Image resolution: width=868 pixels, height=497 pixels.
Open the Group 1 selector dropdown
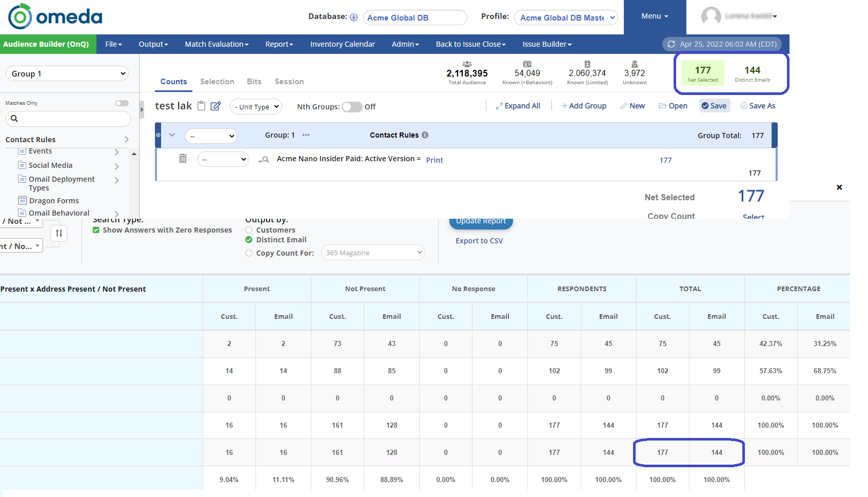click(67, 73)
